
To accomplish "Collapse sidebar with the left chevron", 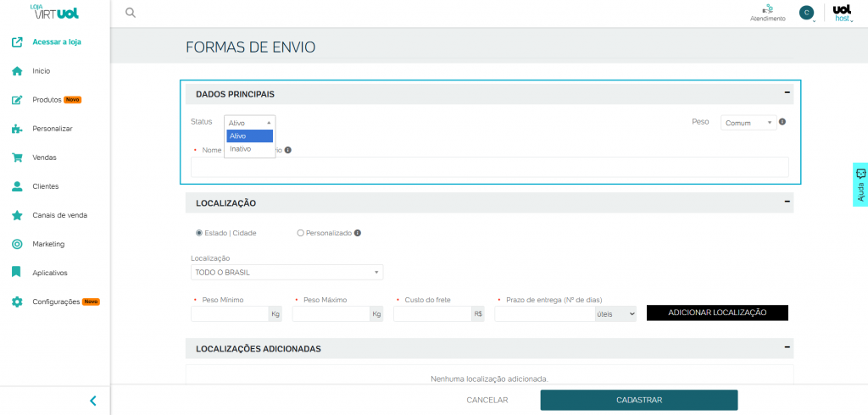I will 93,401.
